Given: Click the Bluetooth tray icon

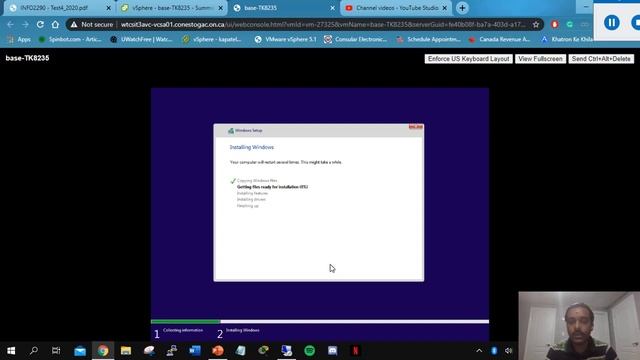Looking at the screenshot, I should 494,350.
